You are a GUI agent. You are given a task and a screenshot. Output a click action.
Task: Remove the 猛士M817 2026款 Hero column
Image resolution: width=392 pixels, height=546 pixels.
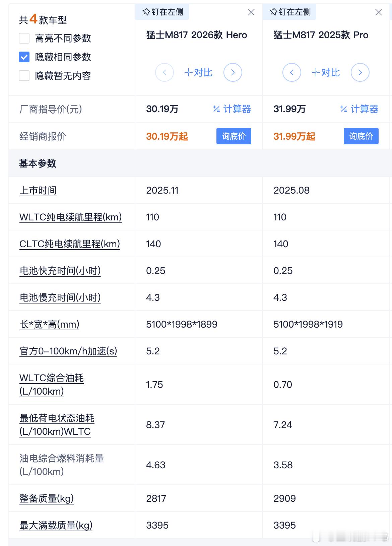click(251, 12)
